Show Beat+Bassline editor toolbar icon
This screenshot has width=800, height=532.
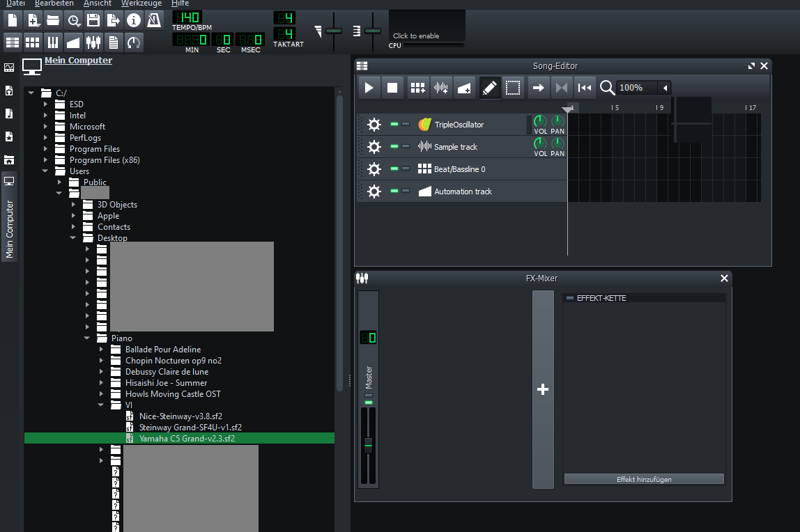pyautogui.click(x=33, y=42)
